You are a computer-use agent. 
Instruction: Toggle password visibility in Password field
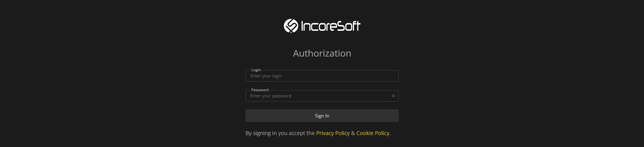coord(393,96)
